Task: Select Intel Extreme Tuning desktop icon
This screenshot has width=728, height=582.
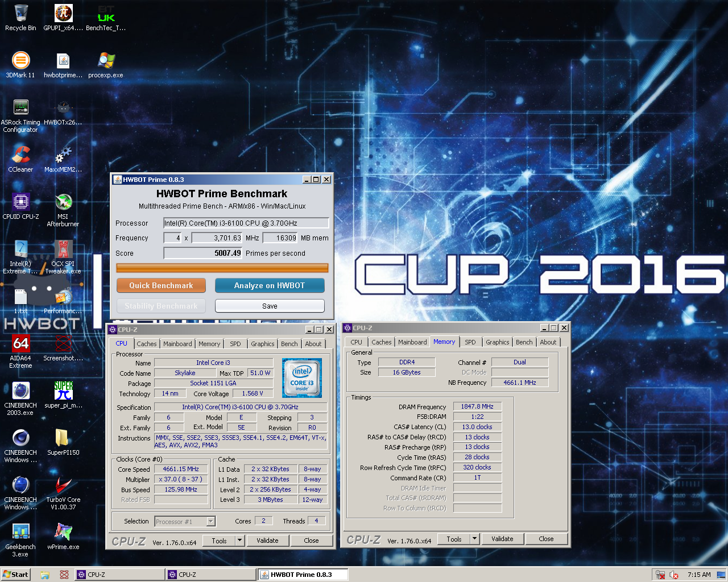Action: point(20,257)
